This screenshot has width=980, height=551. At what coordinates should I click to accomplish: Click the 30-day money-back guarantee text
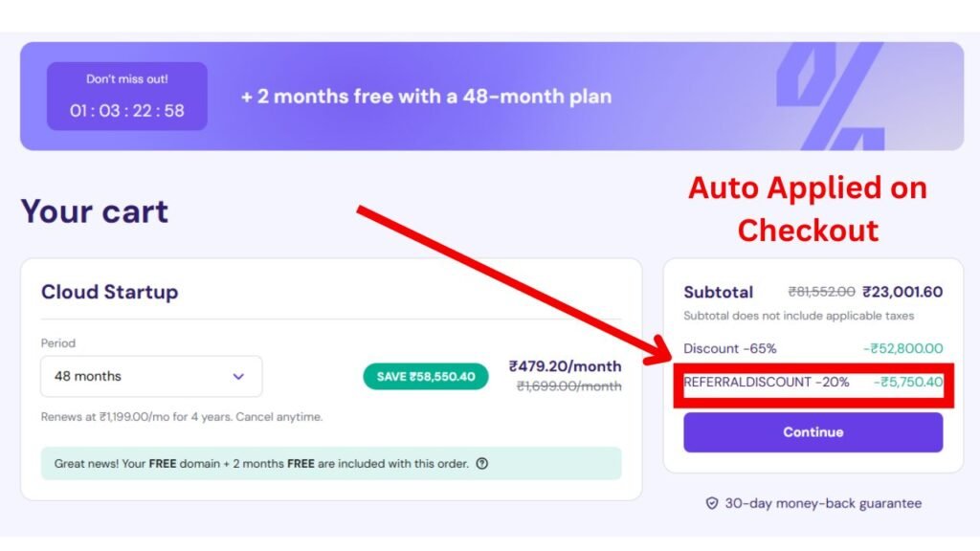tap(823, 503)
